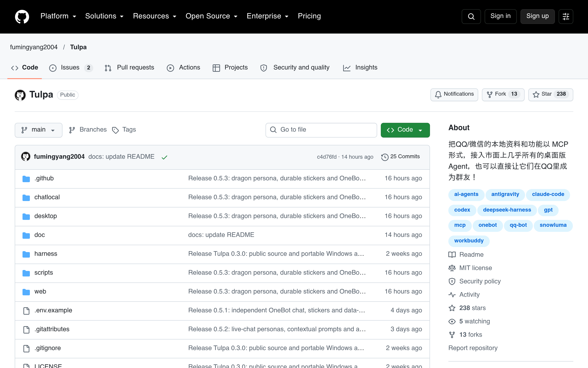Expand the Open Source menu
Viewport: 588px width, 368px height.
click(211, 16)
